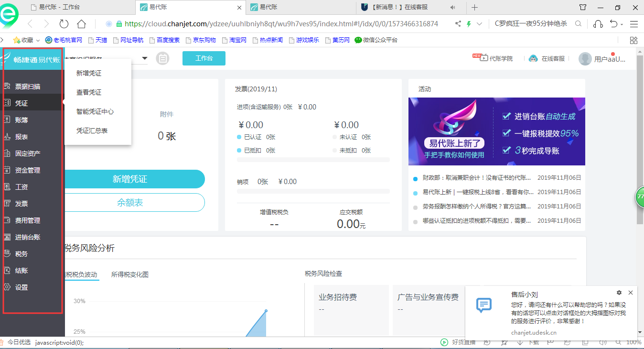Close the active 易代账 browser tab
Image resolution: width=644 pixels, height=349 pixels.
tap(240, 7)
